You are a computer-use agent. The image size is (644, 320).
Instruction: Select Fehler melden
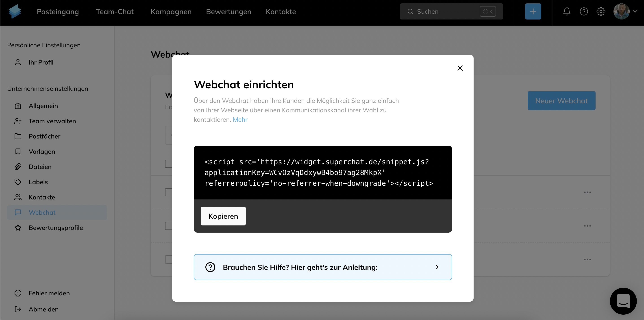click(x=49, y=293)
